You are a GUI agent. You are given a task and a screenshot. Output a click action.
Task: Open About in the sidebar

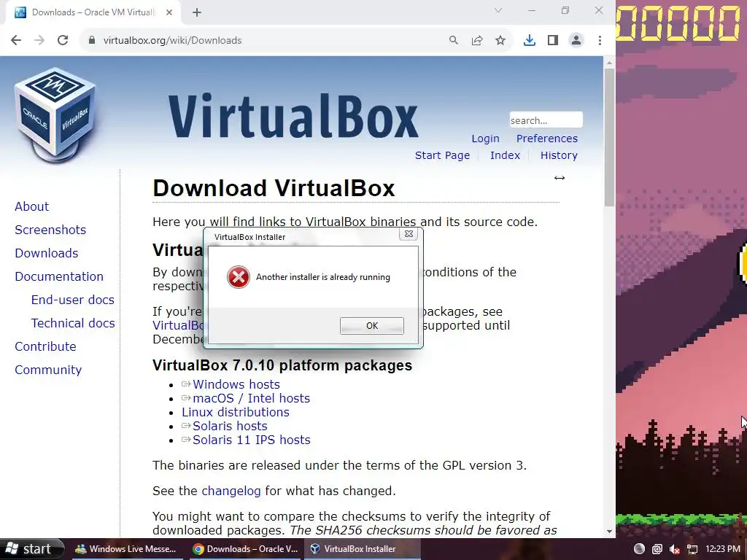click(x=32, y=206)
